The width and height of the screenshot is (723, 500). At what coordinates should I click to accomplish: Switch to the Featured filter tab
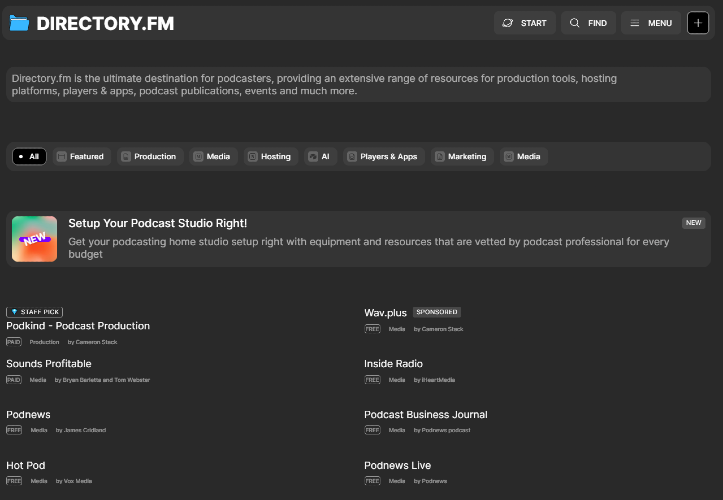click(x=82, y=156)
